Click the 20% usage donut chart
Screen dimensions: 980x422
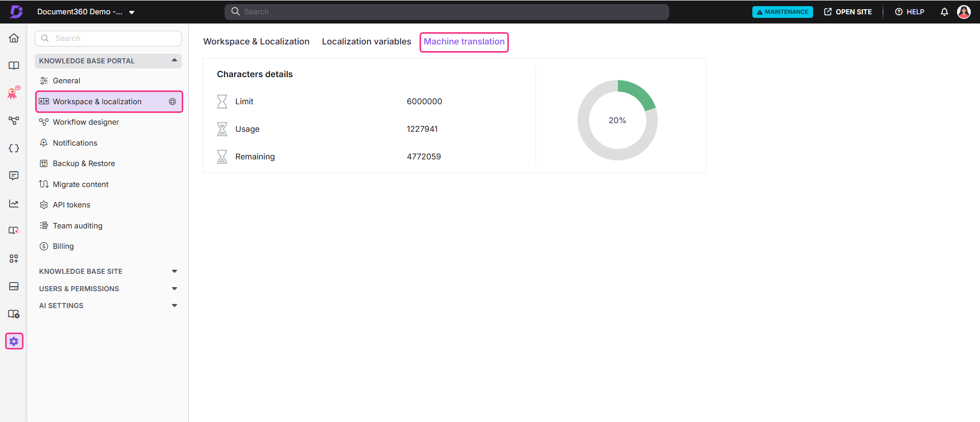pyautogui.click(x=617, y=120)
